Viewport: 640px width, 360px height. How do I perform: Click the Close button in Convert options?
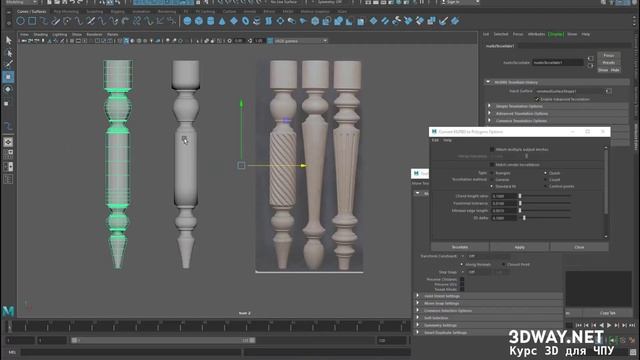click(579, 247)
